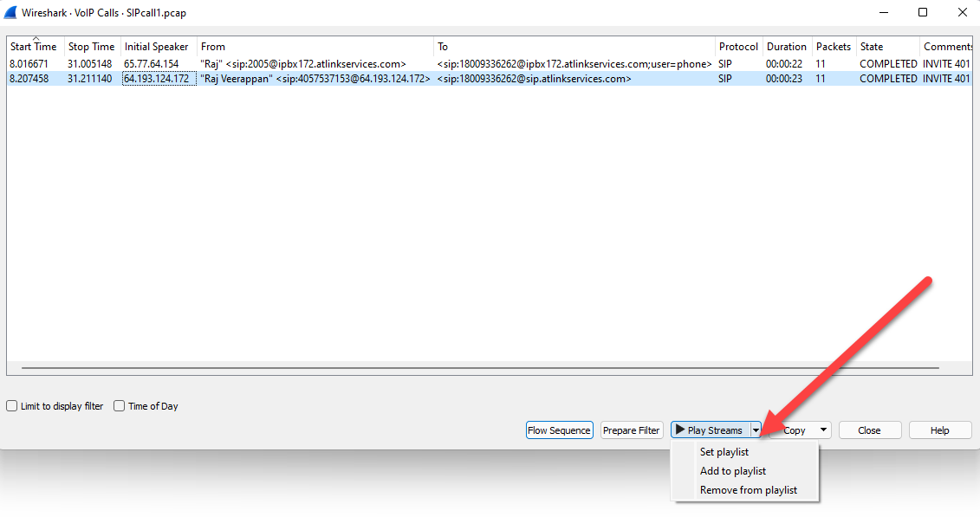Screen dimensions: 980x517
Task: Sort the list by Duration column header
Action: (786, 47)
